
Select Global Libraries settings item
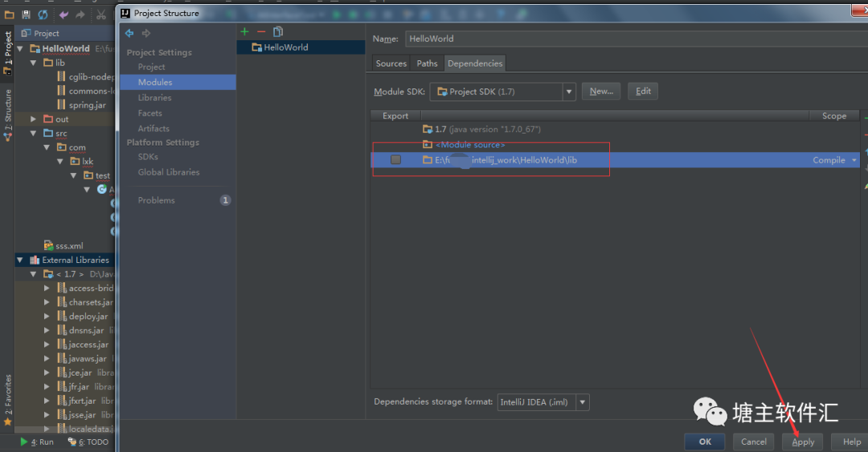click(169, 172)
